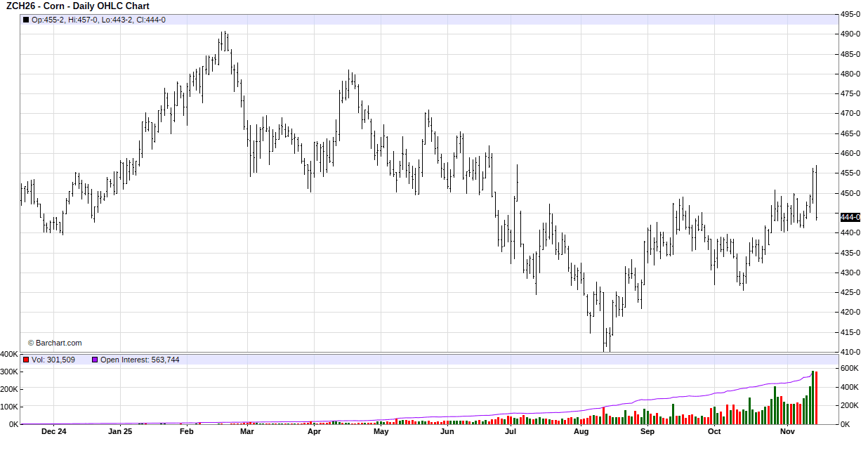Image resolution: width=868 pixels, height=453 pixels.
Task: Click the 495-0 price axis label
Action: (x=850, y=14)
